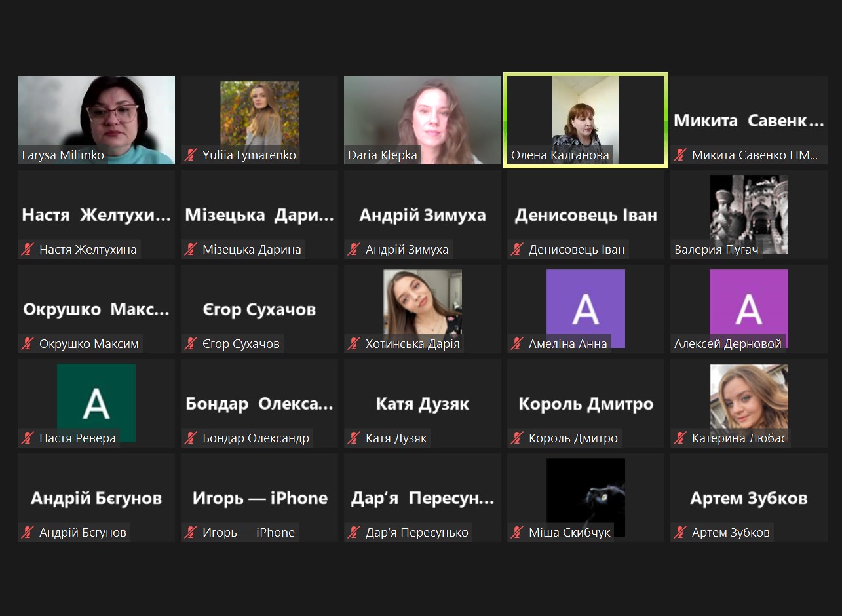Click large name text Дар'я Пересун…

423,498
